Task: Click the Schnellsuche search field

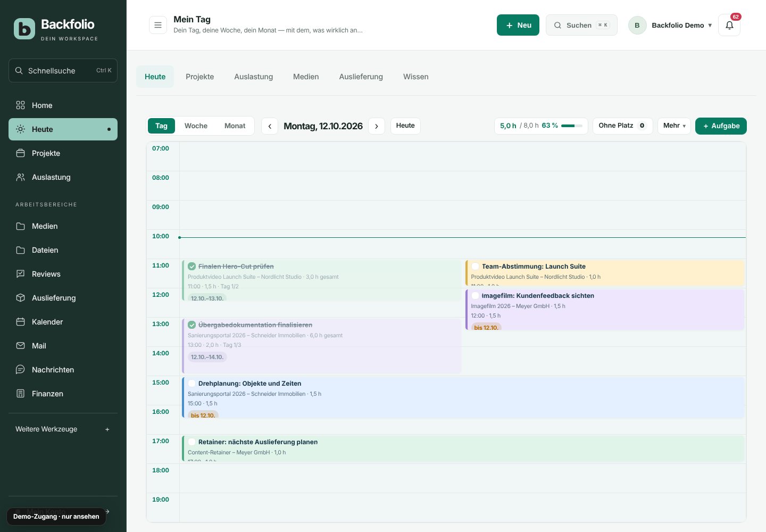Action: tap(63, 71)
